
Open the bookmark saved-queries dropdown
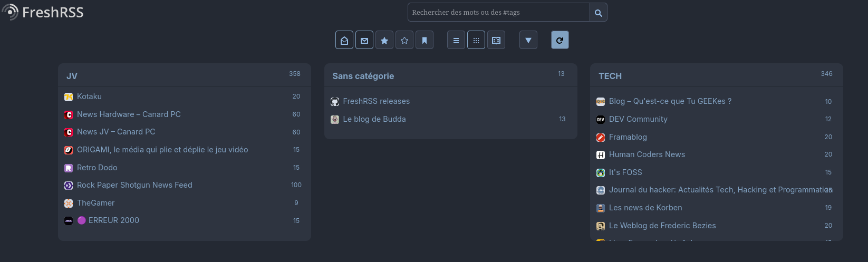pyautogui.click(x=425, y=40)
